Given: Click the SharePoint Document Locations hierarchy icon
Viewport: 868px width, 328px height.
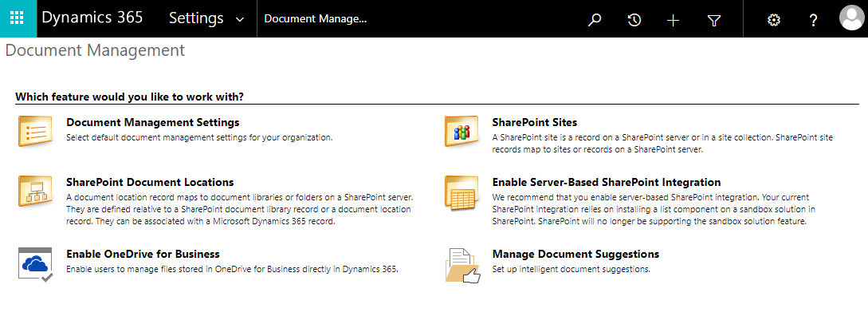Looking at the screenshot, I should 35,192.
